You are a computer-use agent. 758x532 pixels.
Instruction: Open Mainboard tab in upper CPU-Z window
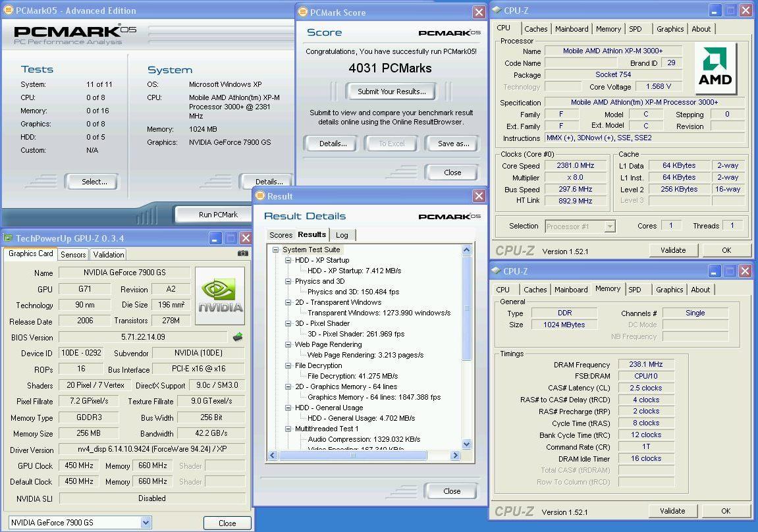tap(572, 29)
